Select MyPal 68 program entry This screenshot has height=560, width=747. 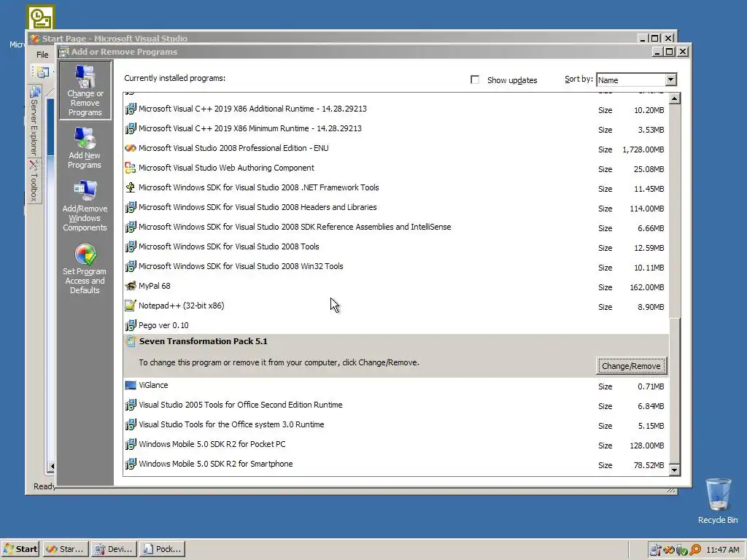[x=395, y=286]
